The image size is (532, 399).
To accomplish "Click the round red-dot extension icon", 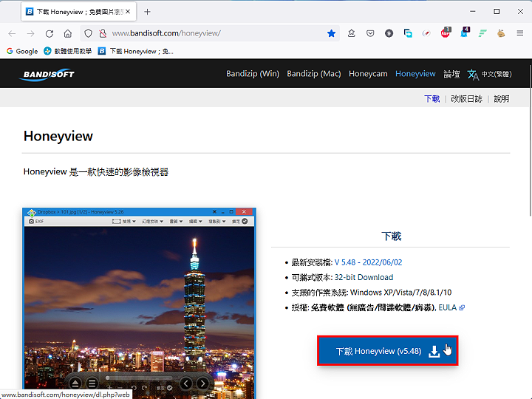I will pos(426,33).
